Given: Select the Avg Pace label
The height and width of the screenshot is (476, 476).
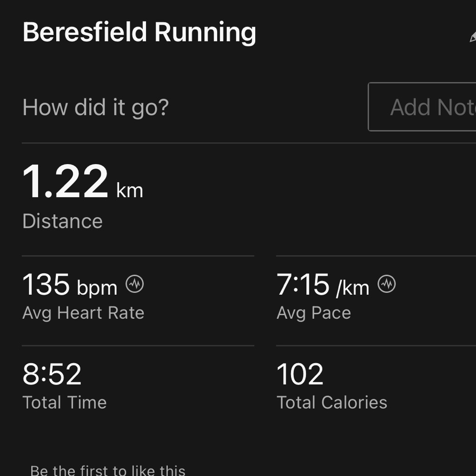Looking at the screenshot, I should tap(314, 313).
